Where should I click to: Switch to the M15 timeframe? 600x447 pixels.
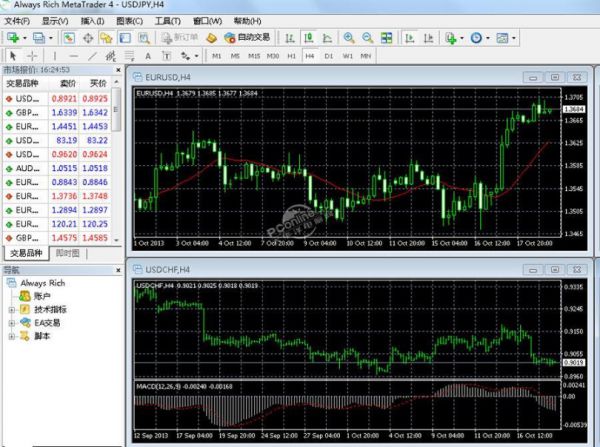coord(254,56)
